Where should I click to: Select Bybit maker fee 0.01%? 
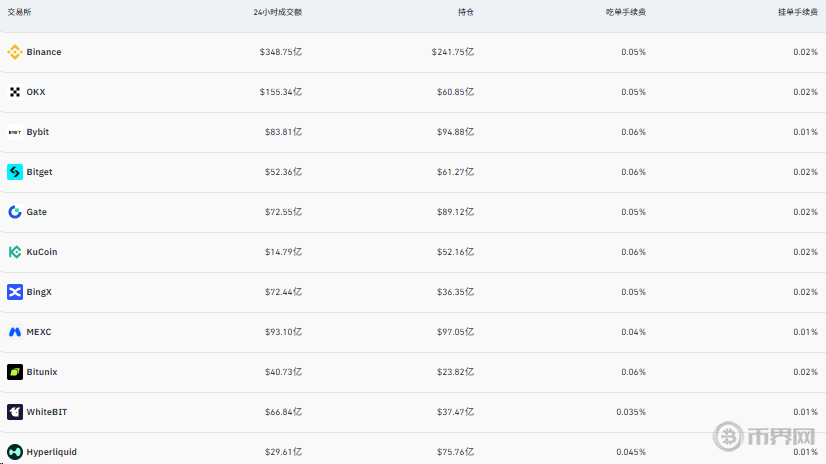click(805, 132)
